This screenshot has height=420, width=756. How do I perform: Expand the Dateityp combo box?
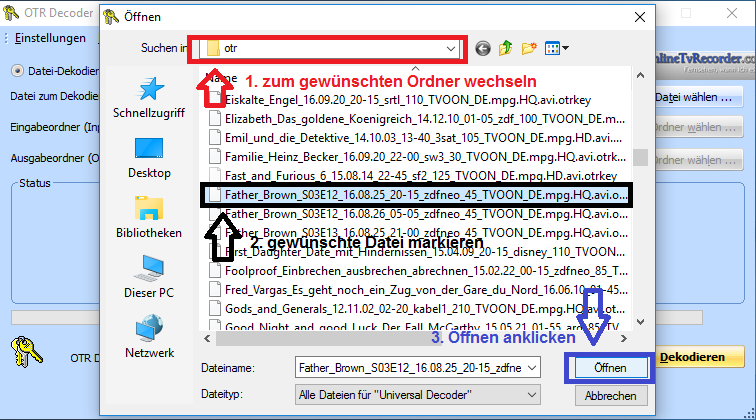536,396
